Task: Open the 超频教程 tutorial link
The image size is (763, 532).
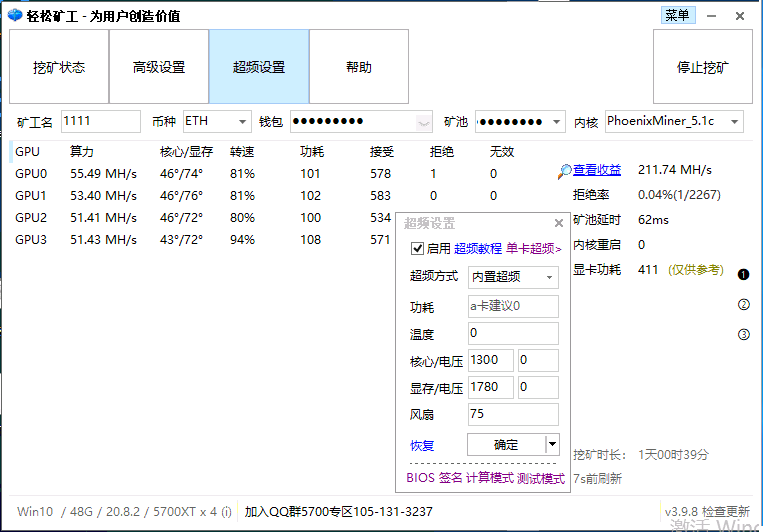Action: [x=478, y=249]
